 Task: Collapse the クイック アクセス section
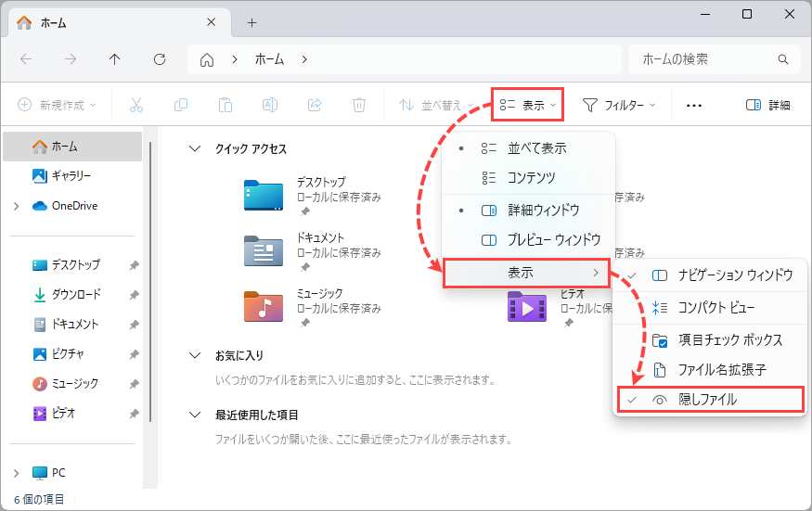point(195,149)
